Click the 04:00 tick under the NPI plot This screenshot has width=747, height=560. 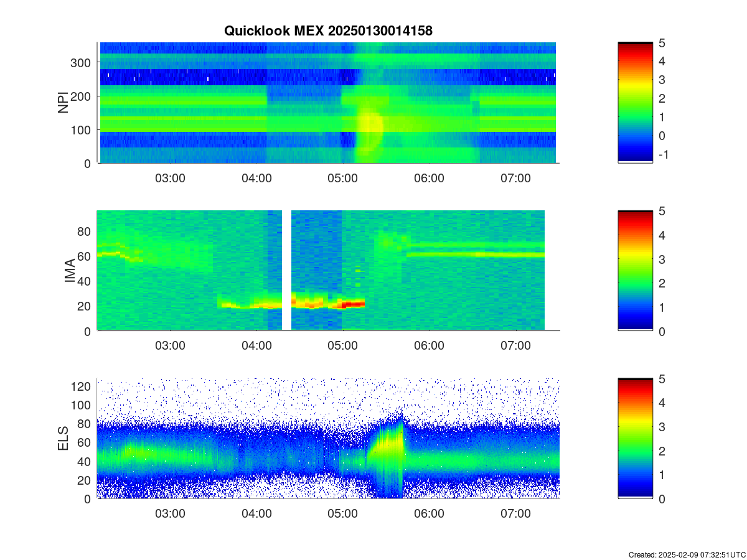pyautogui.click(x=256, y=178)
